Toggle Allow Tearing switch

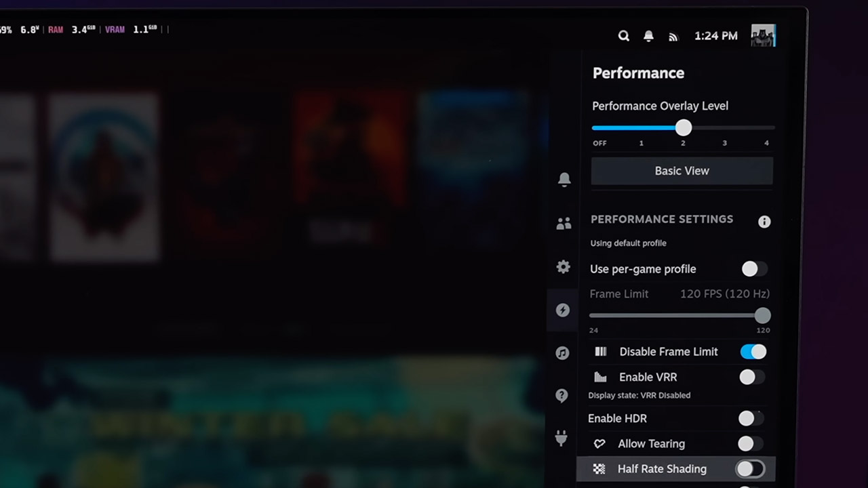pyautogui.click(x=750, y=444)
